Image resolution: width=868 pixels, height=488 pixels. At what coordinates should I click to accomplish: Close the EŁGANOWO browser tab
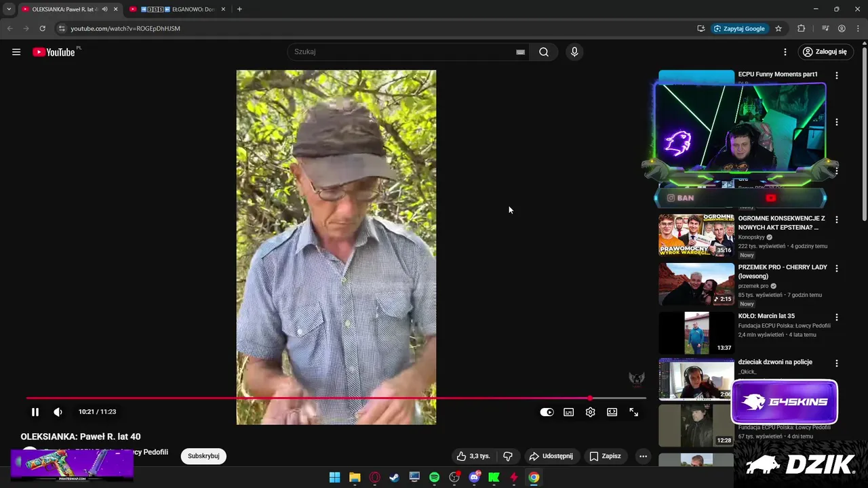[x=223, y=9]
